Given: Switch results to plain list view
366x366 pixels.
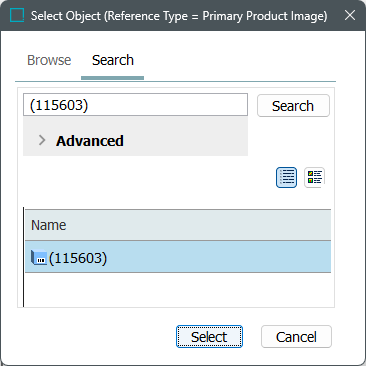Looking at the screenshot, I should (x=286, y=177).
